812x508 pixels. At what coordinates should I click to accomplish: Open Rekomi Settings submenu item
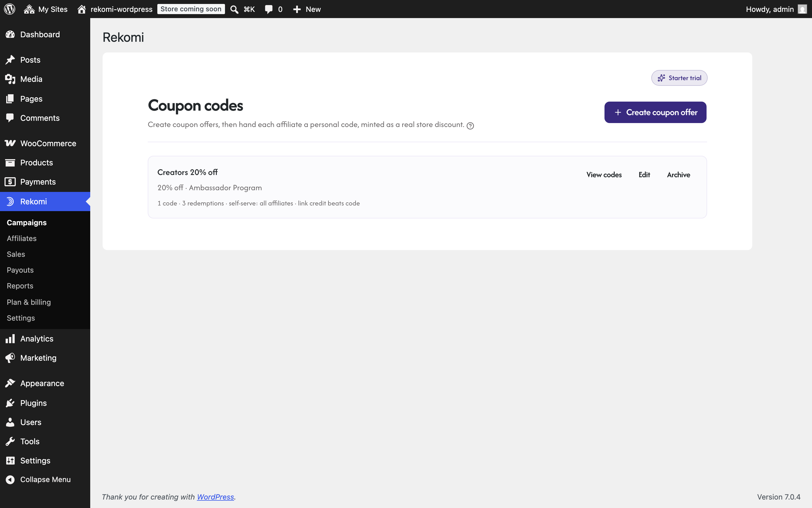[21, 318]
